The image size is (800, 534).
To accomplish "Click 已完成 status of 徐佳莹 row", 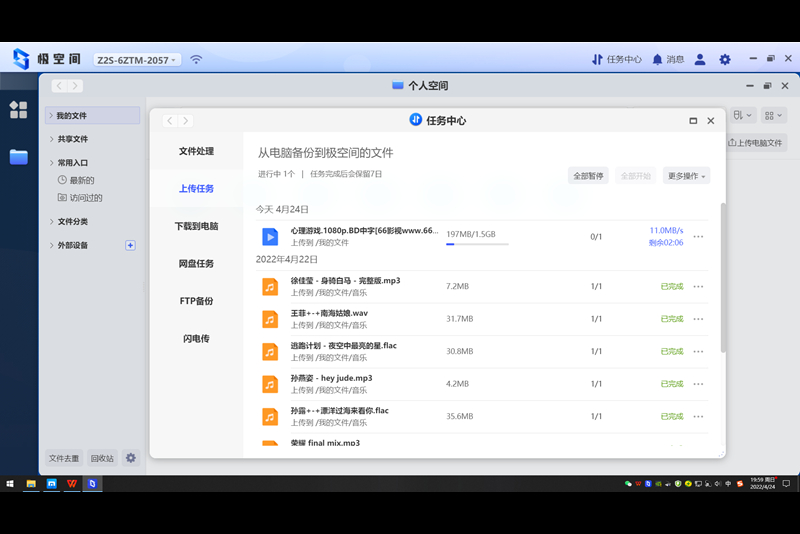I will point(672,287).
